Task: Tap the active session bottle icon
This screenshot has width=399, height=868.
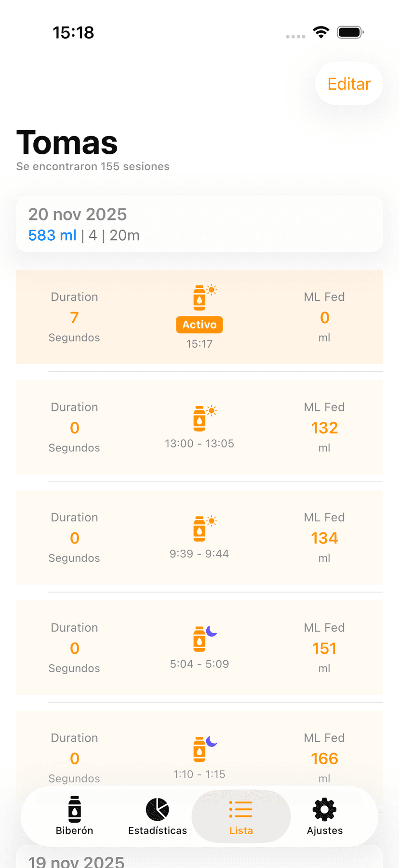Action: (x=200, y=297)
